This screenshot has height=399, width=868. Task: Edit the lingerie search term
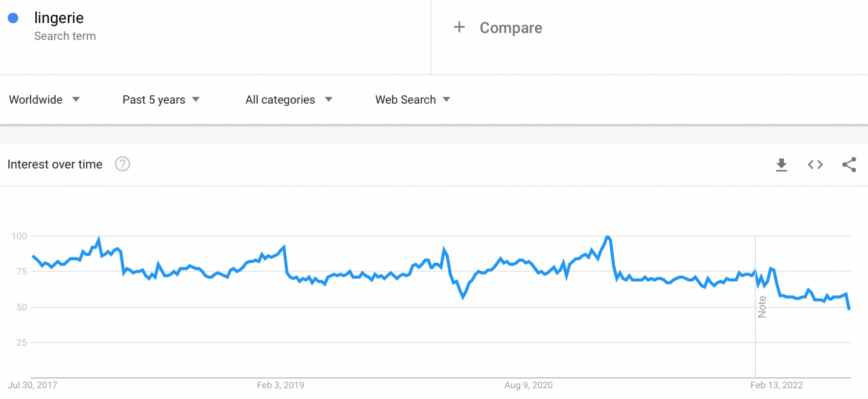coord(59,18)
